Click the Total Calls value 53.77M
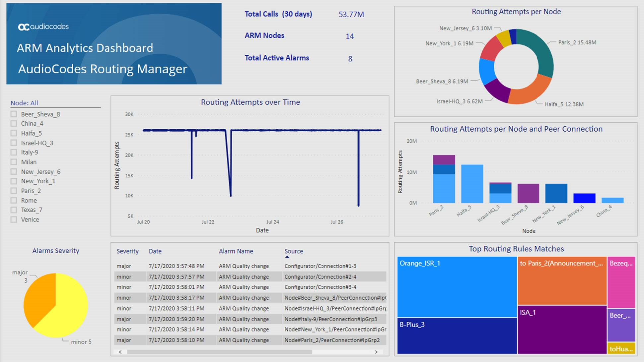 (351, 15)
